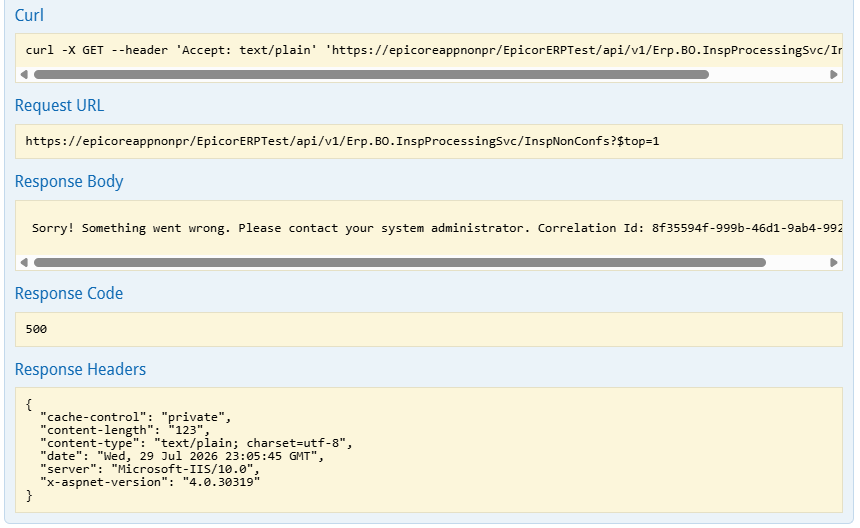Screen dimensions: 860x528
Task: Click the "server": "Microsoft-IIS/10.0" header line
Action: [x=150, y=469]
